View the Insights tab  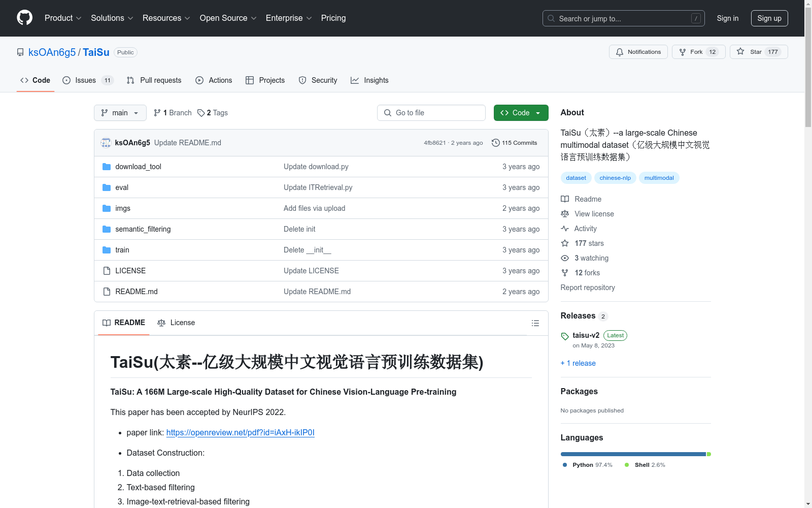pos(369,80)
